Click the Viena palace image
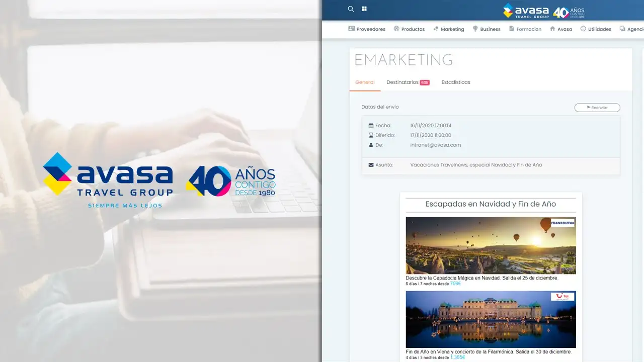The height and width of the screenshot is (362, 644). 491,319
